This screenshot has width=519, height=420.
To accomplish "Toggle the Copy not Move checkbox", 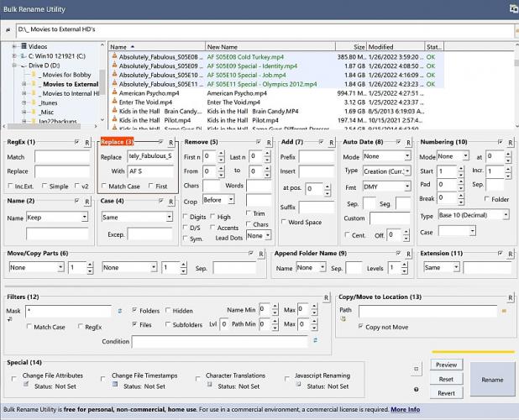I will (361, 326).
